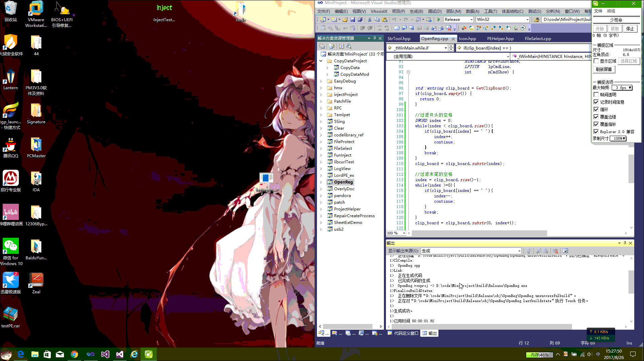Click Microsoft Edge icon on taskbar
Viewport: 644px width, 361px height.
[x=21, y=354]
